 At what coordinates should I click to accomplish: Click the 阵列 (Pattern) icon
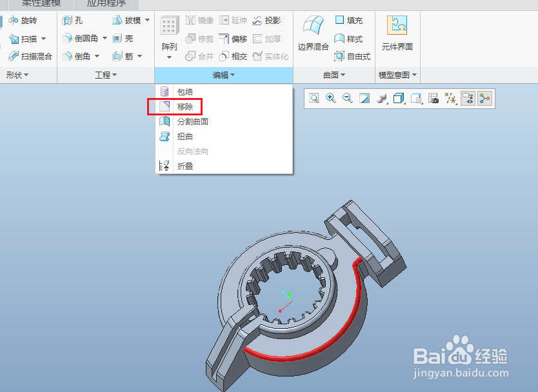click(x=169, y=26)
